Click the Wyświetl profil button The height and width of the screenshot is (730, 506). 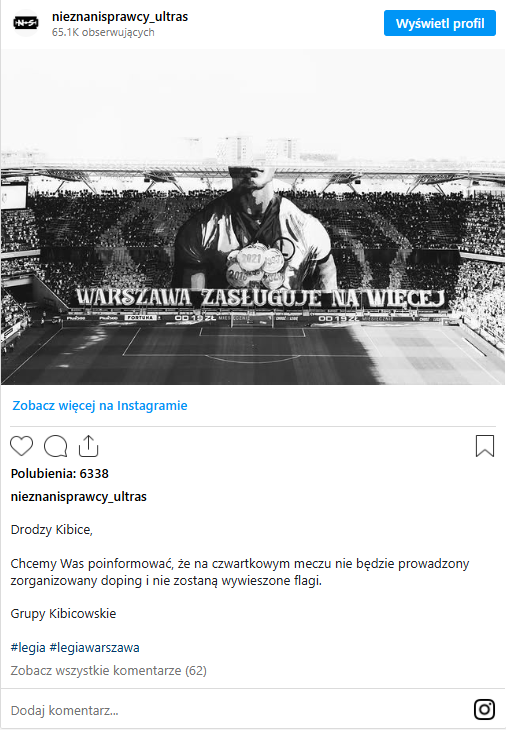click(x=439, y=23)
